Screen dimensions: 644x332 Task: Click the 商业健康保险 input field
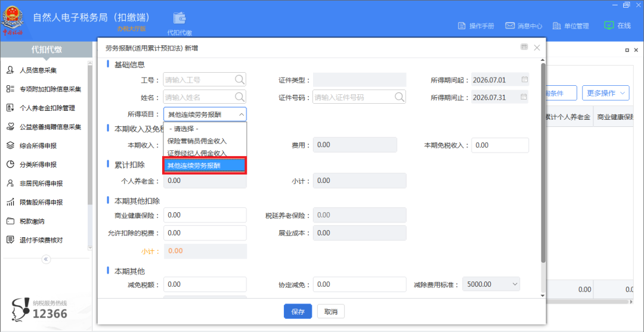tap(205, 215)
